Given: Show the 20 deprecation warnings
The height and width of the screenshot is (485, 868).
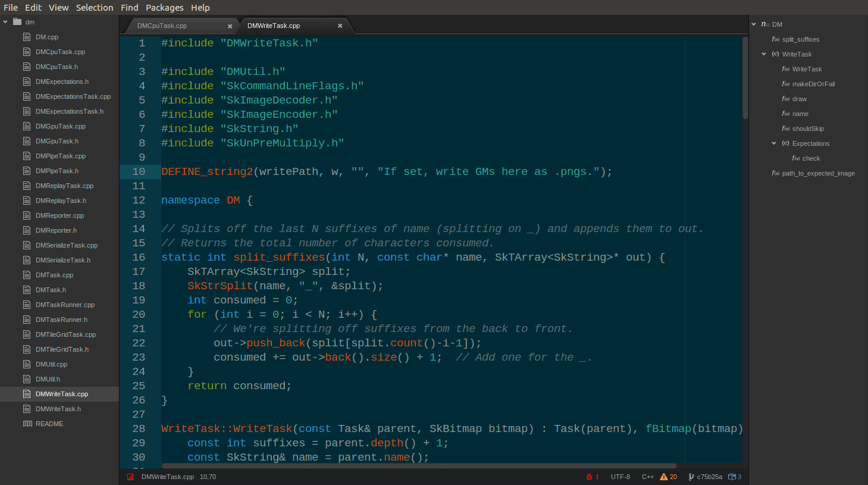Looking at the screenshot, I should pos(668,477).
